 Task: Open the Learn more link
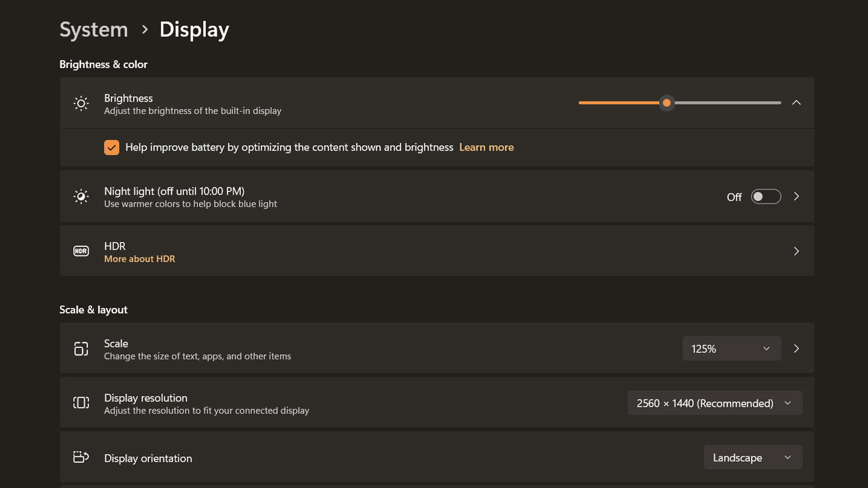(486, 147)
